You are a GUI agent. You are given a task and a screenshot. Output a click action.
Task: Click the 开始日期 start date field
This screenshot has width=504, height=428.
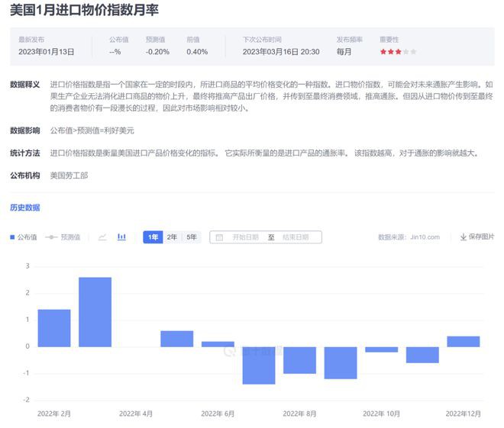tap(246, 237)
